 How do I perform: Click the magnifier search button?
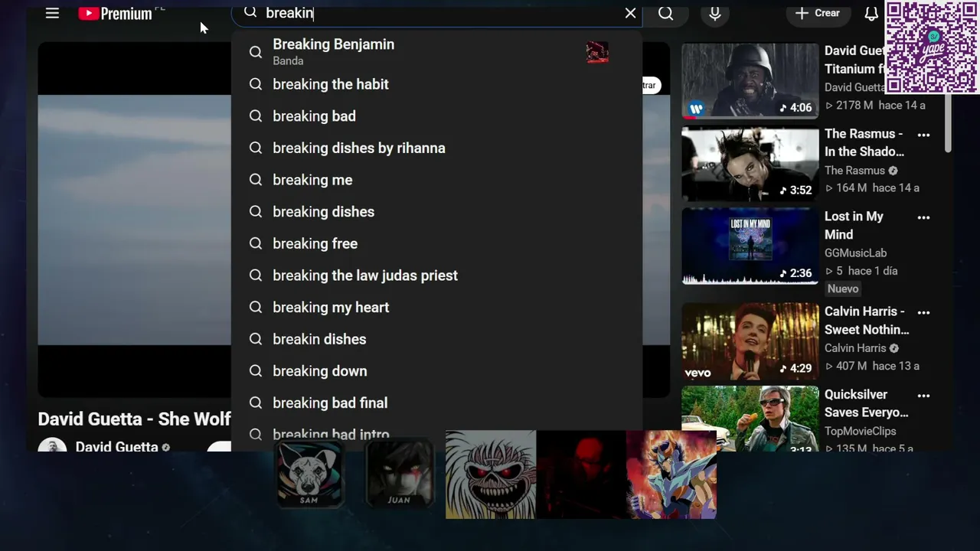click(x=666, y=13)
